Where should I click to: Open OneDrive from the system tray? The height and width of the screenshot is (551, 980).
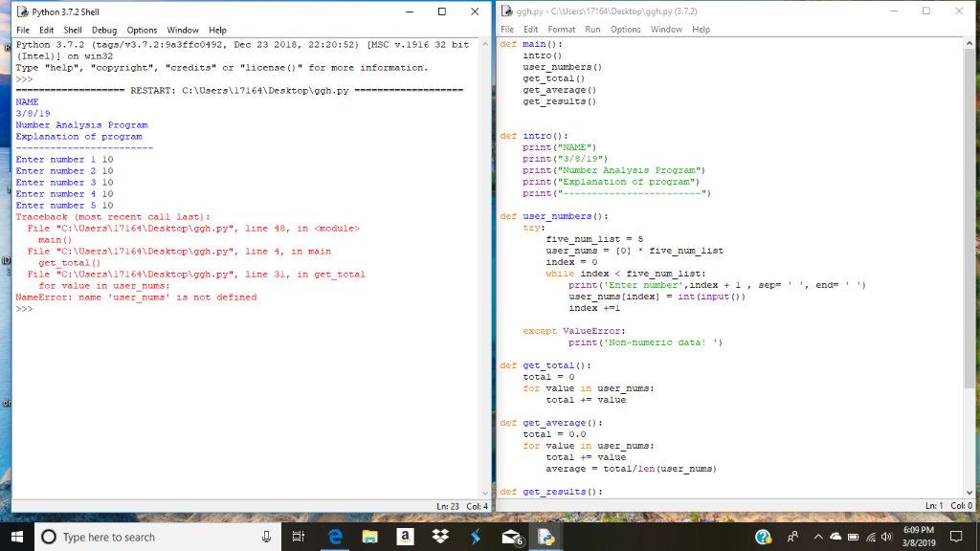tap(835, 536)
